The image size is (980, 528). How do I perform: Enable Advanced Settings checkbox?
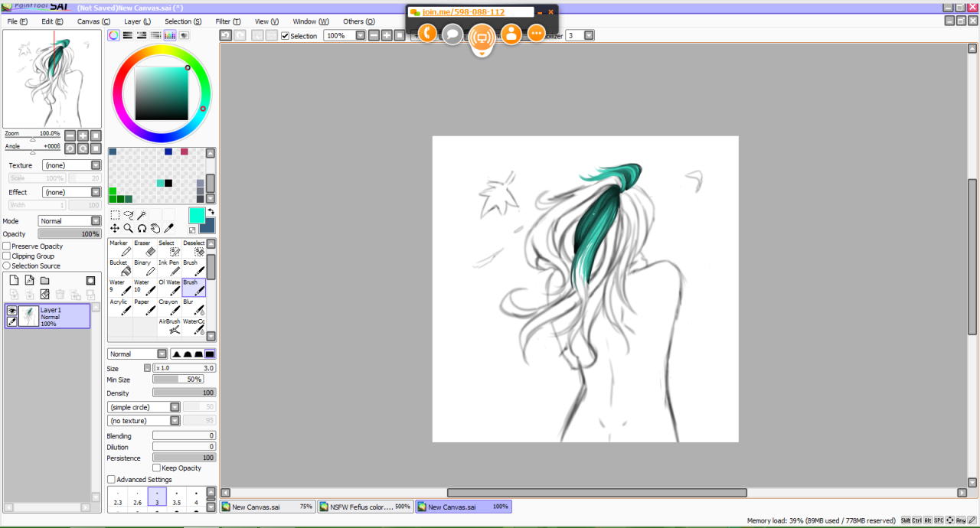tap(112, 480)
